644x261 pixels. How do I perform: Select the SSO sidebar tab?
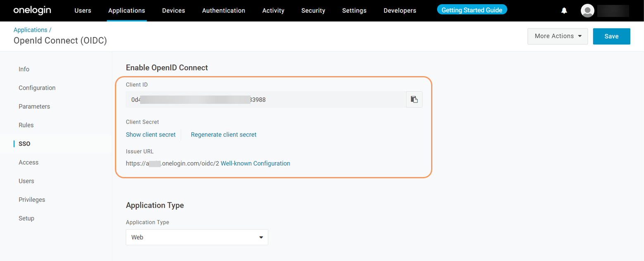pyautogui.click(x=24, y=144)
